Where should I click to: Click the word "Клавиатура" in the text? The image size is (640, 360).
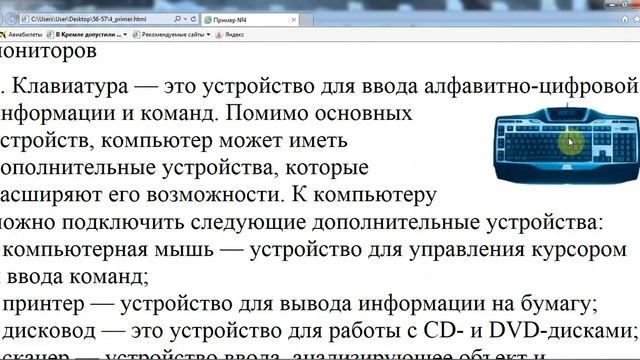coord(70,87)
